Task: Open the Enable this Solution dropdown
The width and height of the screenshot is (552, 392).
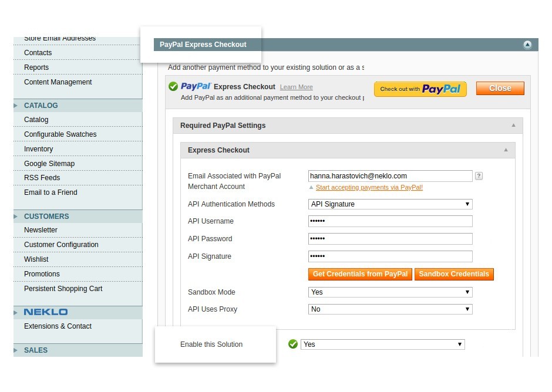Action: [x=383, y=344]
